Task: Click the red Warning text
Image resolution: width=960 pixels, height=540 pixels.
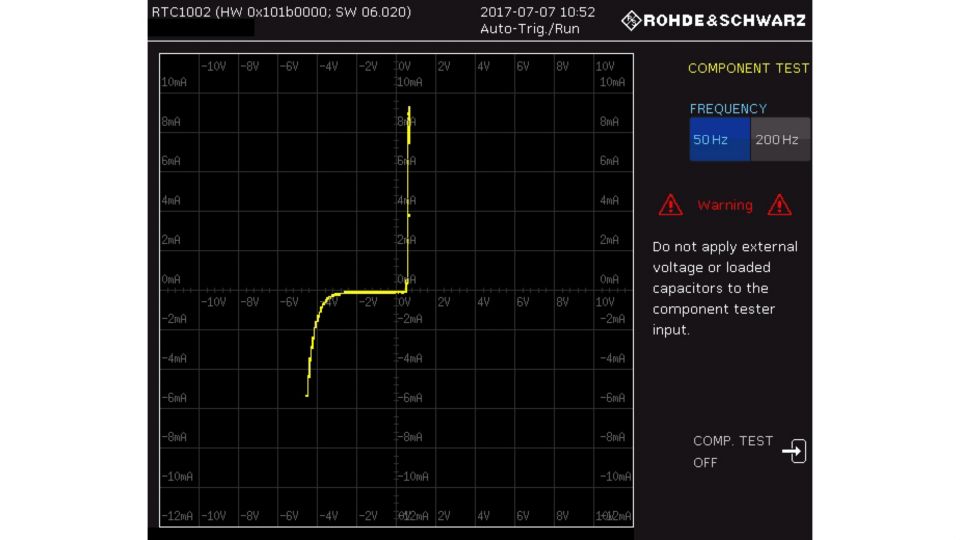Action: 725,205
